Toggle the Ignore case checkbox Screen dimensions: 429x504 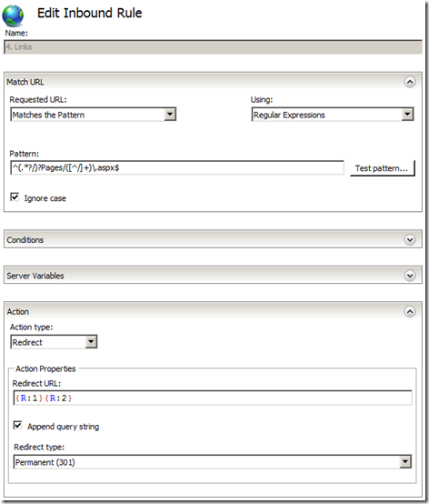click(x=15, y=197)
